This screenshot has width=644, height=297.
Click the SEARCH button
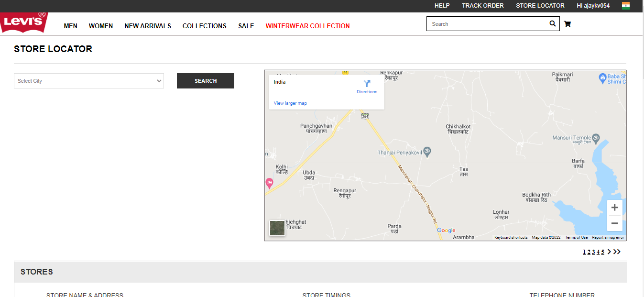click(x=206, y=81)
